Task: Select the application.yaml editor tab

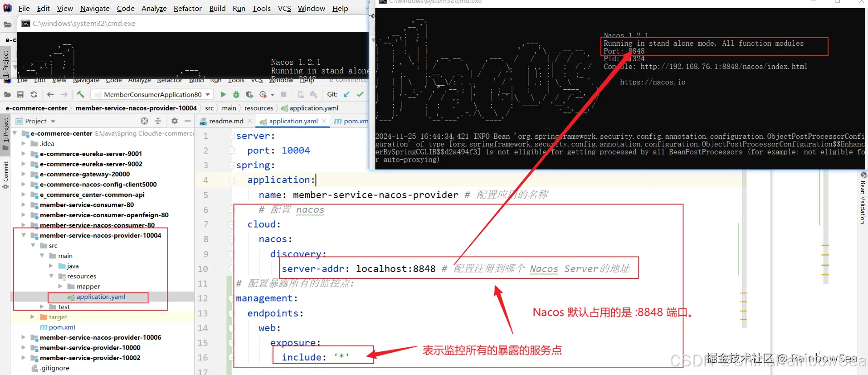Action: click(x=293, y=121)
